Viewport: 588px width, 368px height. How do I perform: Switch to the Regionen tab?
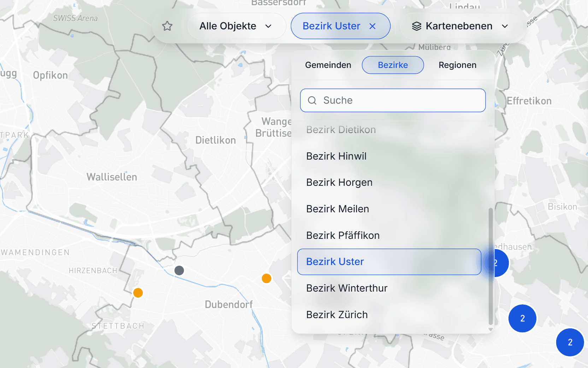point(458,65)
